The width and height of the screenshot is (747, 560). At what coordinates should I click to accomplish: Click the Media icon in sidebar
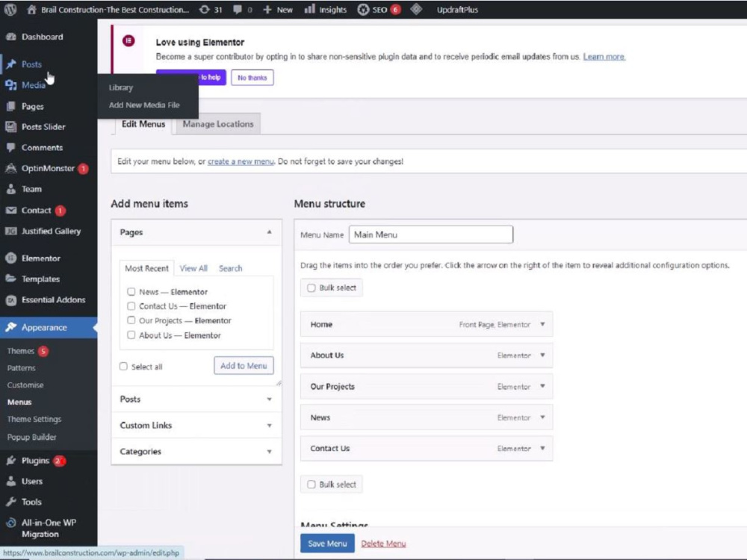click(x=11, y=85)
